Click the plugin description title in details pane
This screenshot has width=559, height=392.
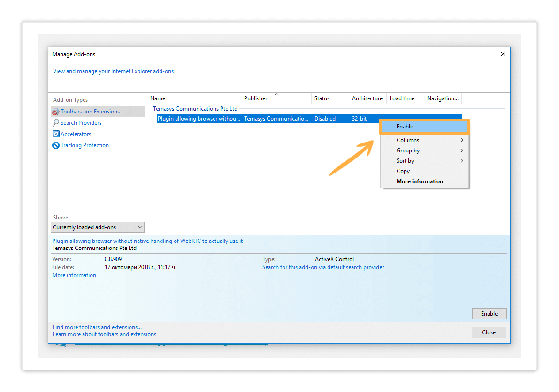(x=147, y=241)
